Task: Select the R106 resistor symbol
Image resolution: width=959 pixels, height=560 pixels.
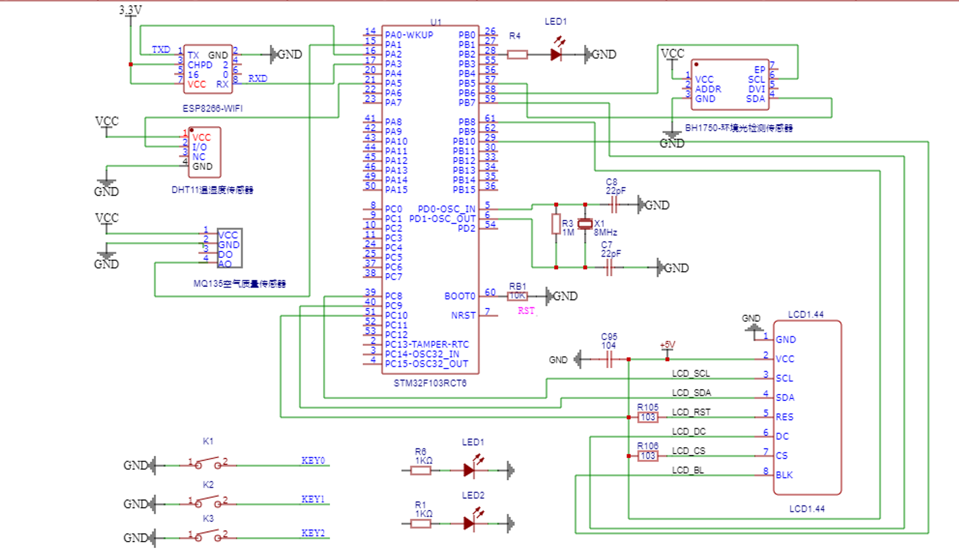Action: [647, 456]
